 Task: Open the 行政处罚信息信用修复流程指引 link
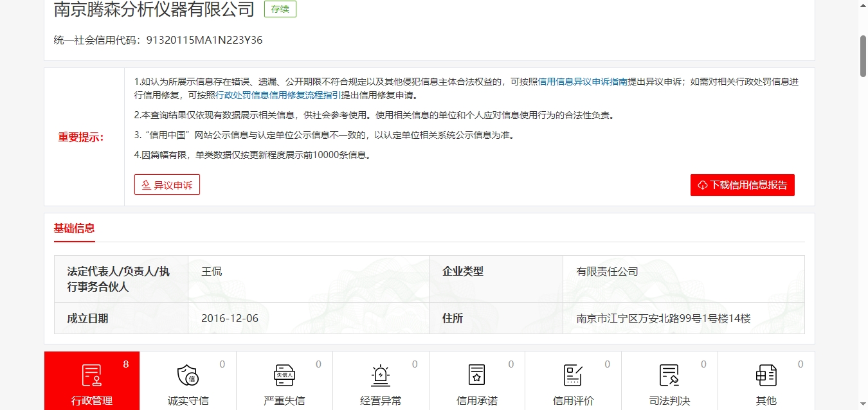pos(278,95)
